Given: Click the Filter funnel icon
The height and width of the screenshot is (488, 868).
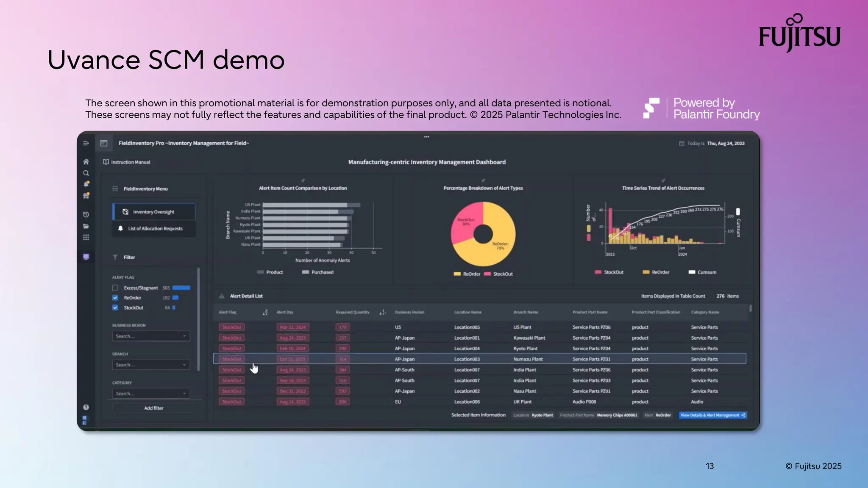Looking at the screenshot, I should [x=115, y=257].
